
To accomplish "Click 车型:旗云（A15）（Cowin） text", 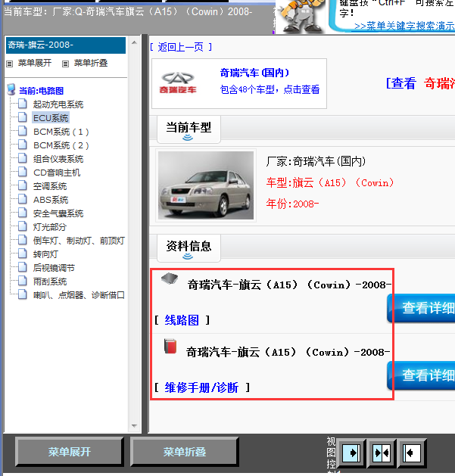I will click(x=330, y=182).
